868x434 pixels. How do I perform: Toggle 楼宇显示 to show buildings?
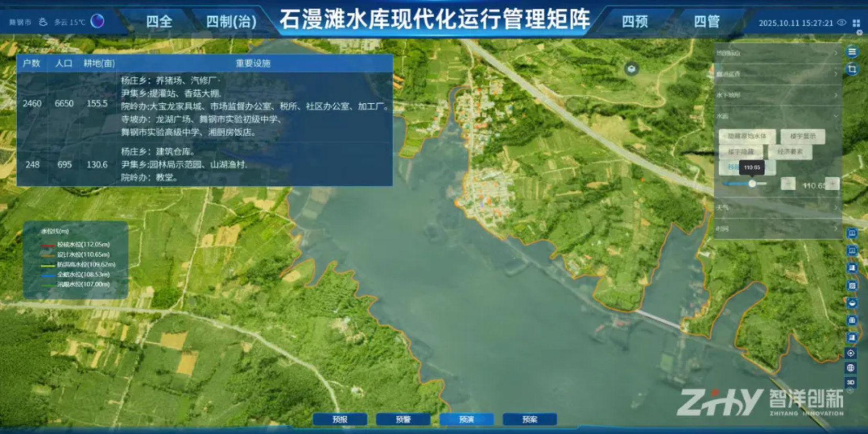click(802, 136)
